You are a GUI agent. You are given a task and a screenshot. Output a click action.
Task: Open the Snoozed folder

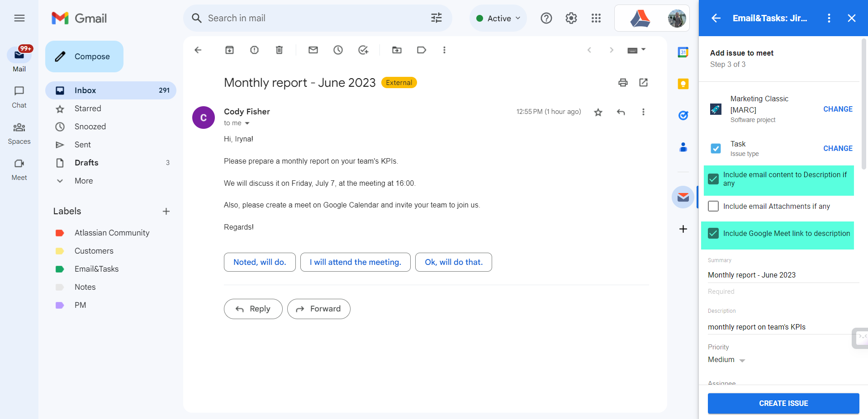pyautogui.click(x=111, y=127)
